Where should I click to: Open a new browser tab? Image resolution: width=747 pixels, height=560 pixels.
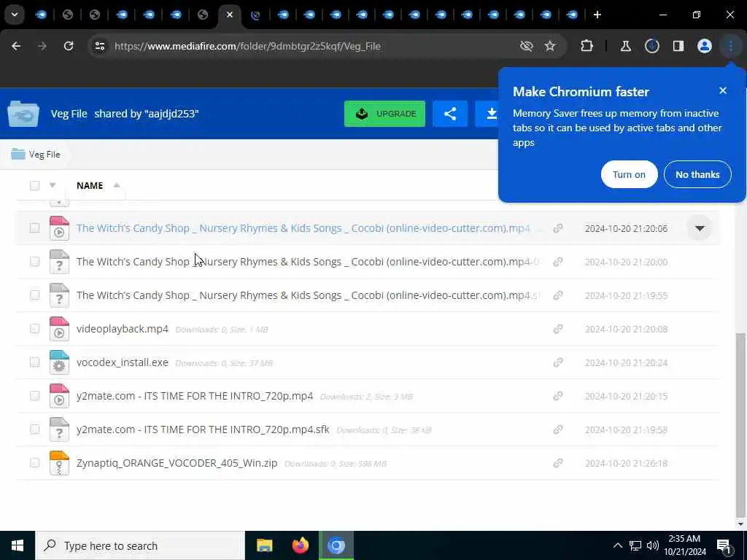pyautogui.click(x=597, y=15)
